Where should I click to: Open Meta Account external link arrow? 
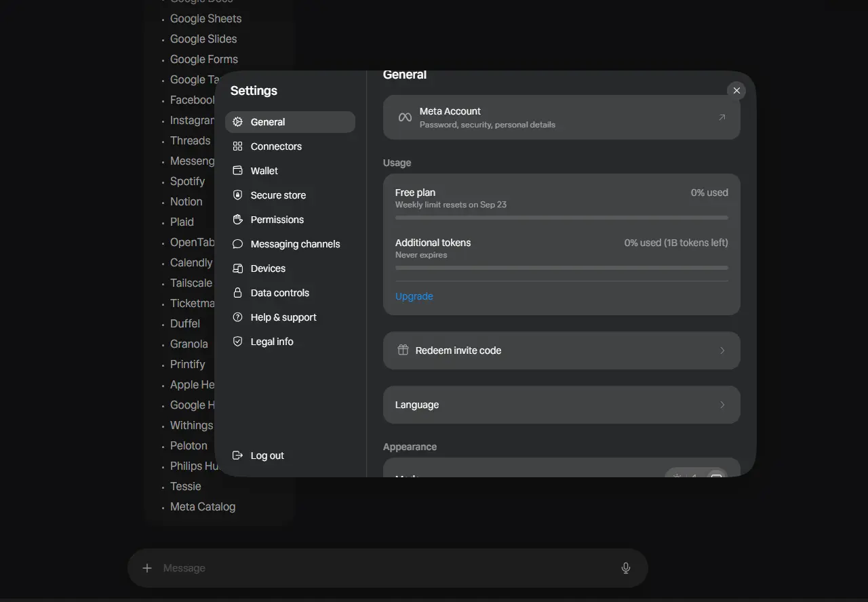[x=722, y=117]
